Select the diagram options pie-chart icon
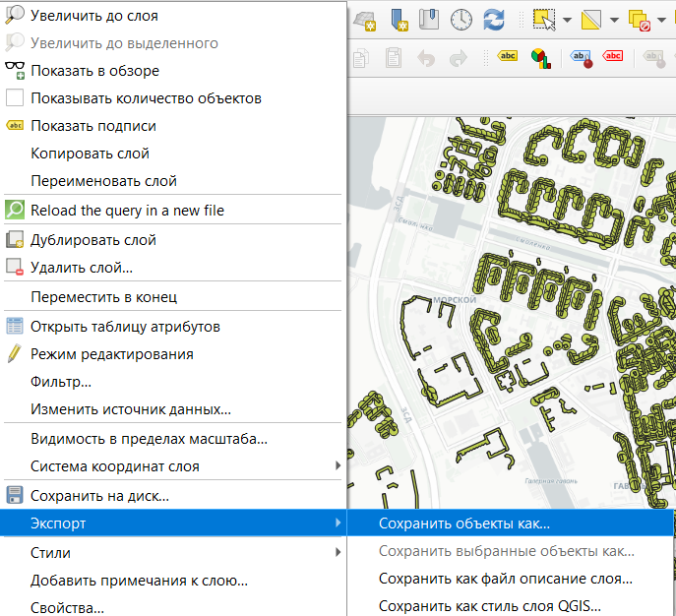Viewport: 676px width, 616px height. coord(540,59)
